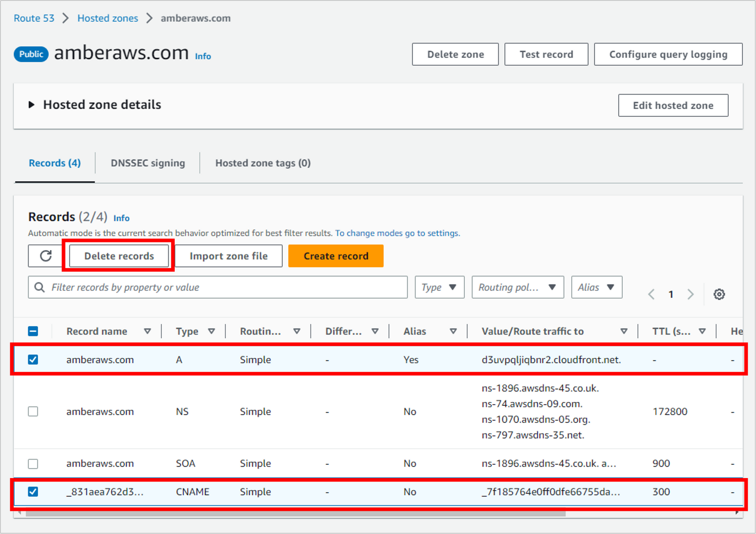Click the 172800 TTL value
The image size is (756, 534).
670,411
